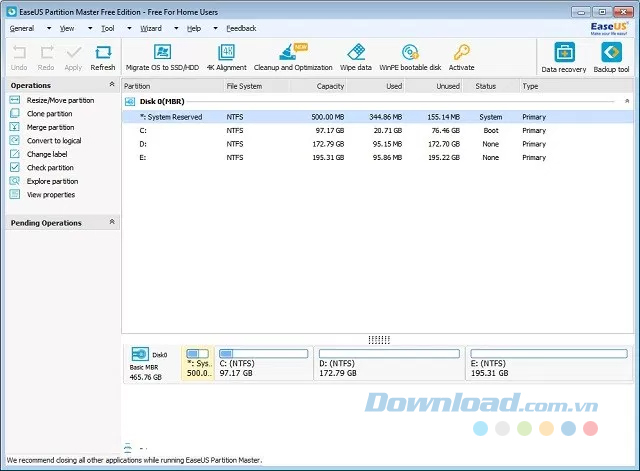Viewport: 640px width, 471px height.
Task: Collapse the Pending Operations panel
Action: (112, 222)
